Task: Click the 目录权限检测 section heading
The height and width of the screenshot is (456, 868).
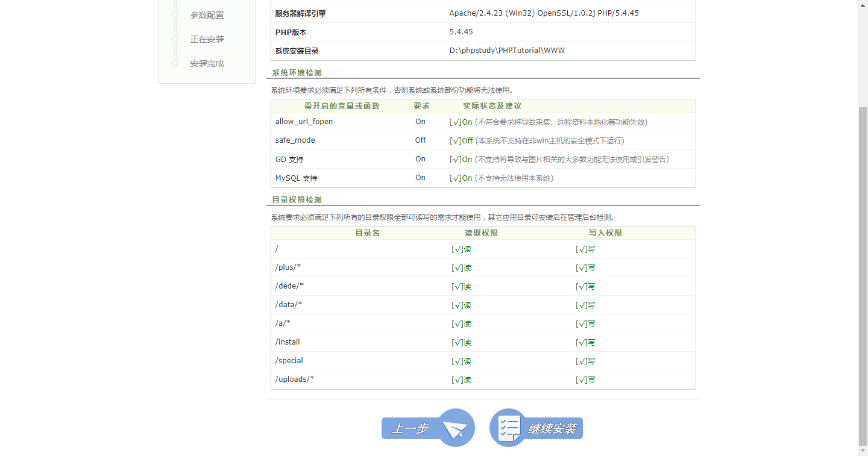Action: (x=297, y=200)
